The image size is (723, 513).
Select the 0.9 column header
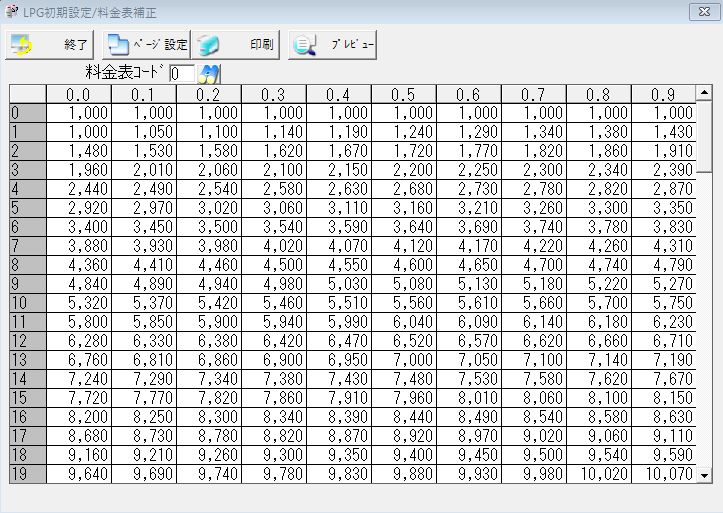click(x=663, y=94)
